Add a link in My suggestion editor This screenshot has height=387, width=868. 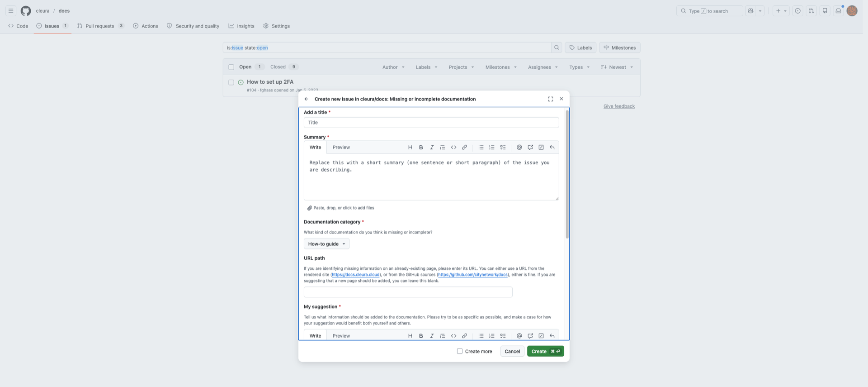(x=464, y=336)
